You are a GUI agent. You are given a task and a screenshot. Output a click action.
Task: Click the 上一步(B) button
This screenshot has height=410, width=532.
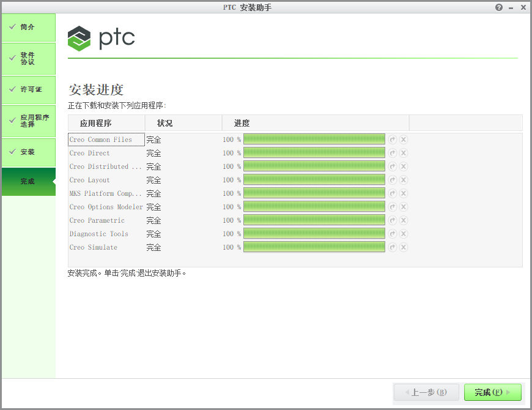tap(426, 392)
